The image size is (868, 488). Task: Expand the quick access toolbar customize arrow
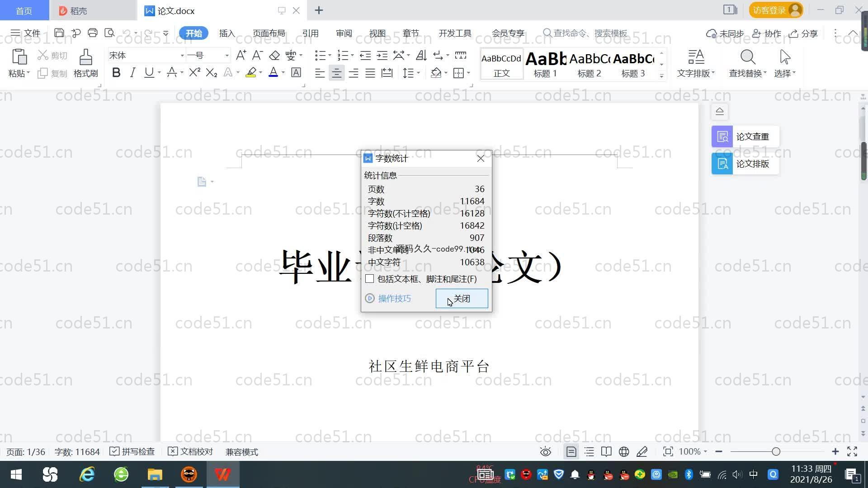(x=166, y=33)
